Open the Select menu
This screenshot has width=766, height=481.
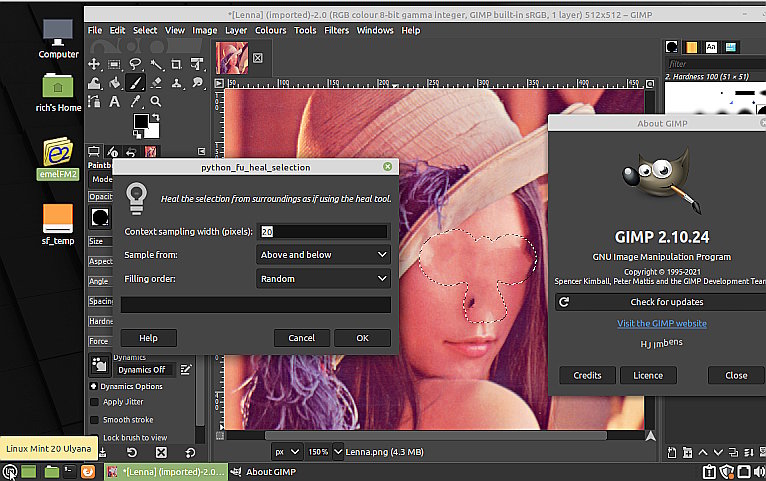145,30
